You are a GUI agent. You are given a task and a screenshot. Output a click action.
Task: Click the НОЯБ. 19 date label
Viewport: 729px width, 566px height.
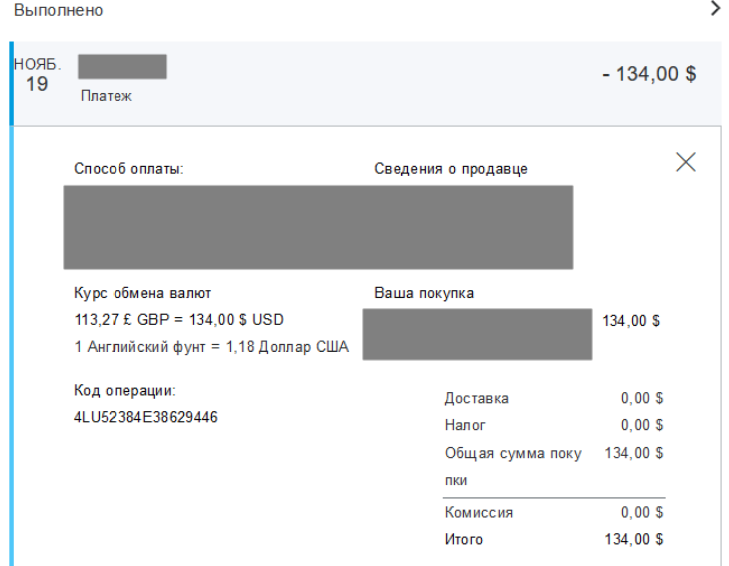[37, 75]
